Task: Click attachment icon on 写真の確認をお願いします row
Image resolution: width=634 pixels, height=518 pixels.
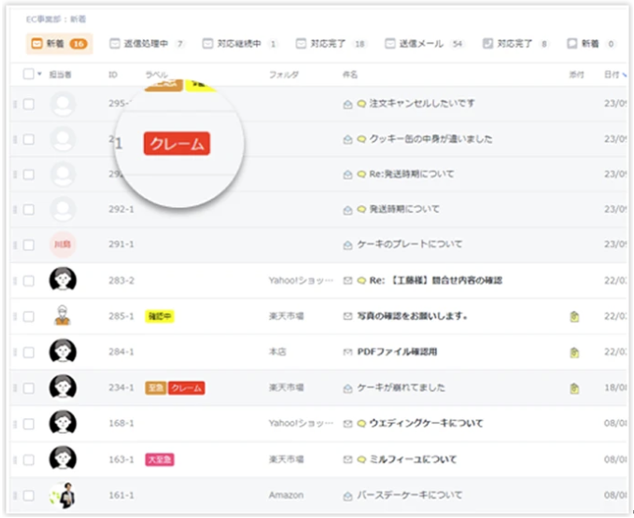Action: [574, 317]
